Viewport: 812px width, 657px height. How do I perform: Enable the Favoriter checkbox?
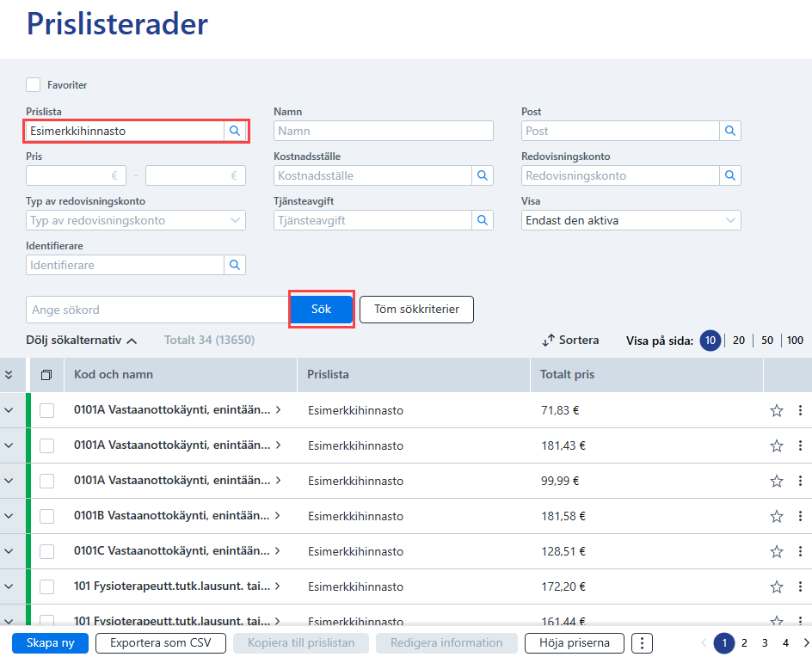[x=34, y=85]
